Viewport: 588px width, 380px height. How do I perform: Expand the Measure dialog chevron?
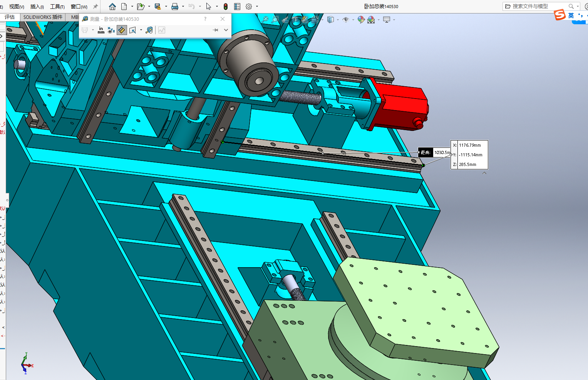point(226,30)
